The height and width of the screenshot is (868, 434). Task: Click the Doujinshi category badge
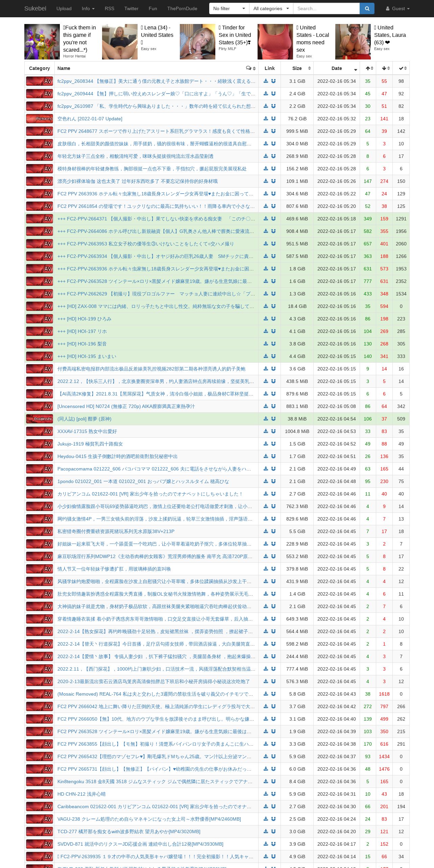coord(40,419)
